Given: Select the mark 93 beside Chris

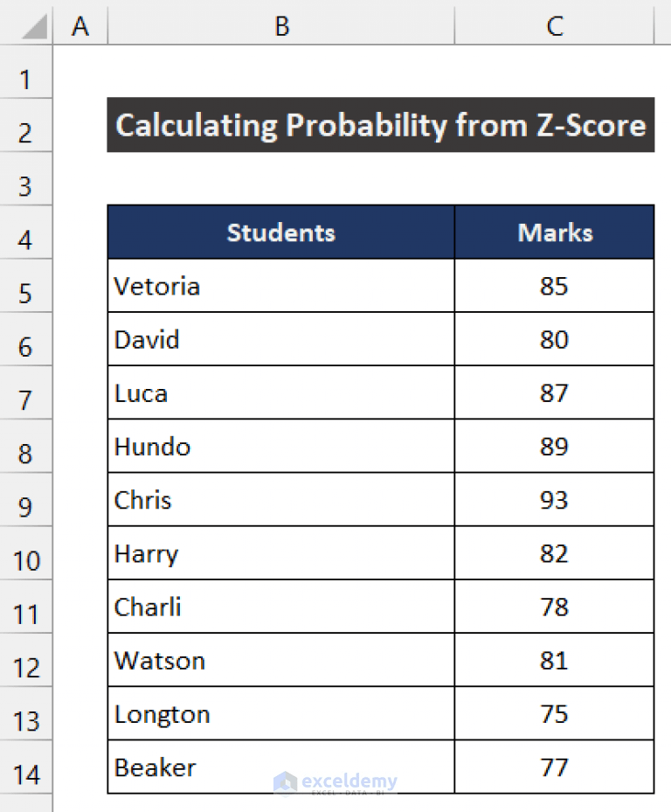Looking at the screenshot, I should tap(554, 500).
